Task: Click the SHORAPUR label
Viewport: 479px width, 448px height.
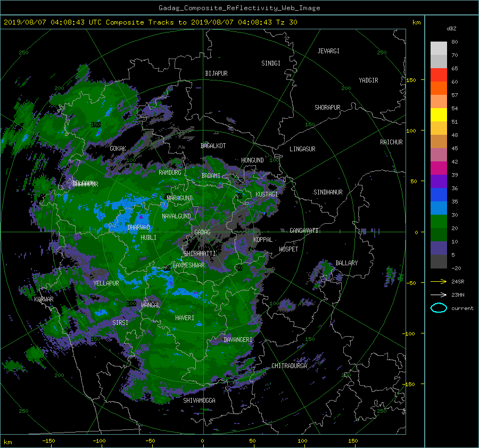Action: click(327, 108)
